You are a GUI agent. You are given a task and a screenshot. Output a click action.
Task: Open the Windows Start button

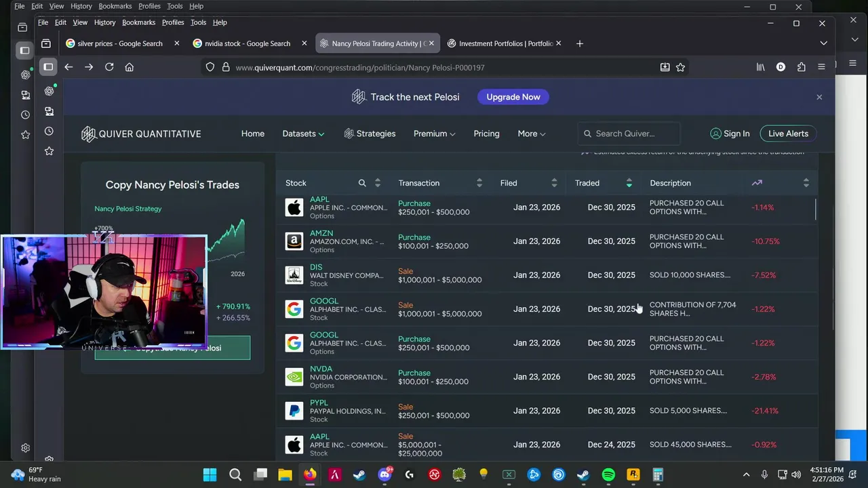[210, 474]
